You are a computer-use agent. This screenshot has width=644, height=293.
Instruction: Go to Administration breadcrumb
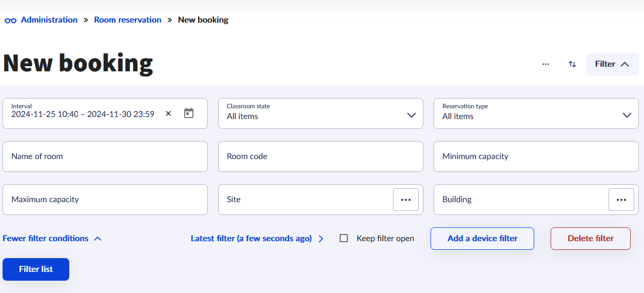49,20
